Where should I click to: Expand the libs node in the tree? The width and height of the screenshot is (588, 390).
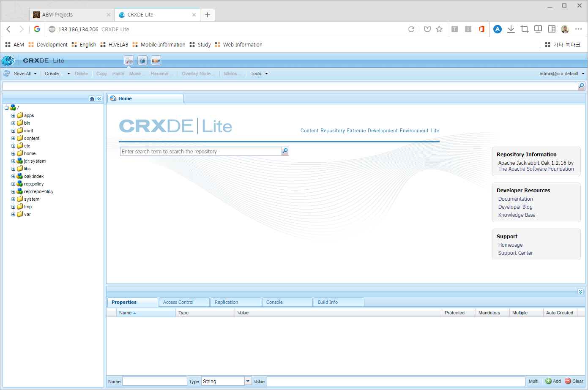click(x=13, y=169)
